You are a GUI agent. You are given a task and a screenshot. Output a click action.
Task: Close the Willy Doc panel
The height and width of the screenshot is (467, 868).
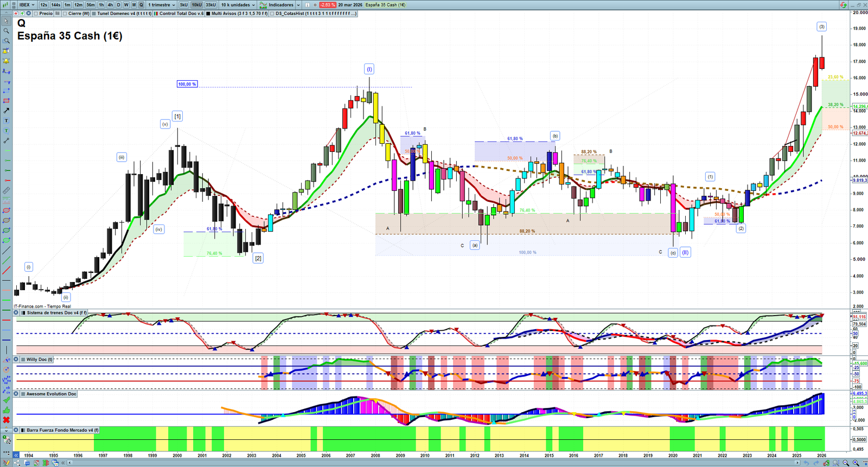point(16,360)
